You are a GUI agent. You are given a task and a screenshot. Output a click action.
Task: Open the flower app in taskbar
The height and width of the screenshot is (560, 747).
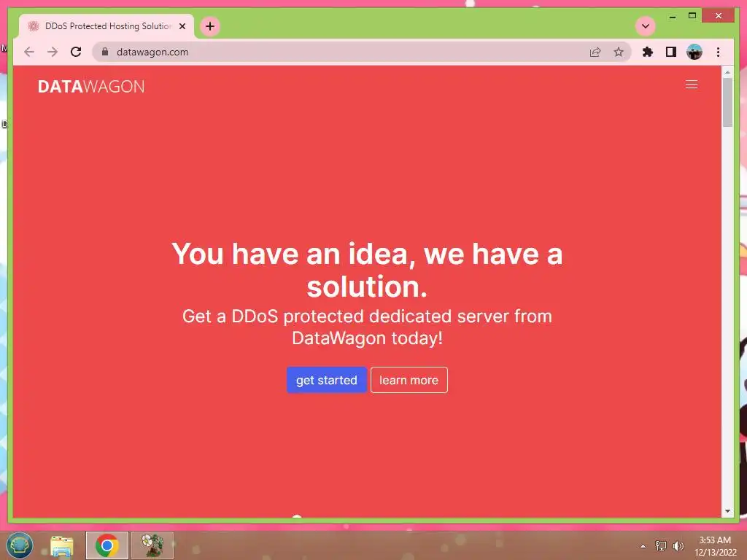[152, 545]
